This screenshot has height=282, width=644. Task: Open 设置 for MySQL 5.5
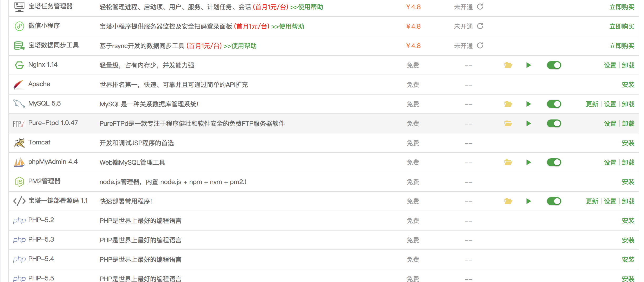(x=610, y=104)
